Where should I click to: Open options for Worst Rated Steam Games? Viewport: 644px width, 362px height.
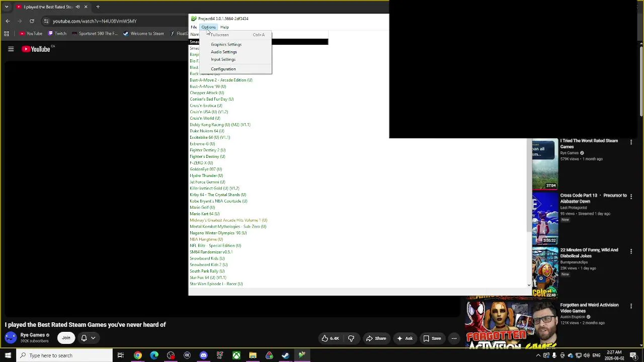point(631,142)
